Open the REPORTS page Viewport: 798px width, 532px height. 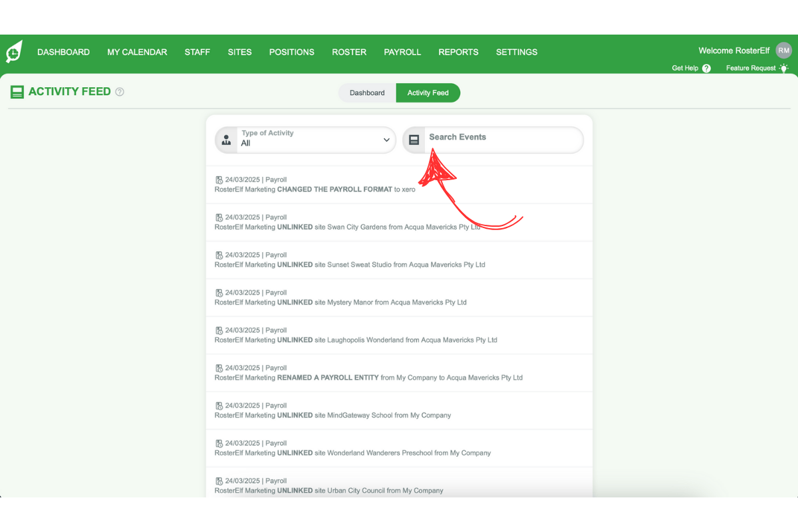pyautogui.click(x=458, y=52)
